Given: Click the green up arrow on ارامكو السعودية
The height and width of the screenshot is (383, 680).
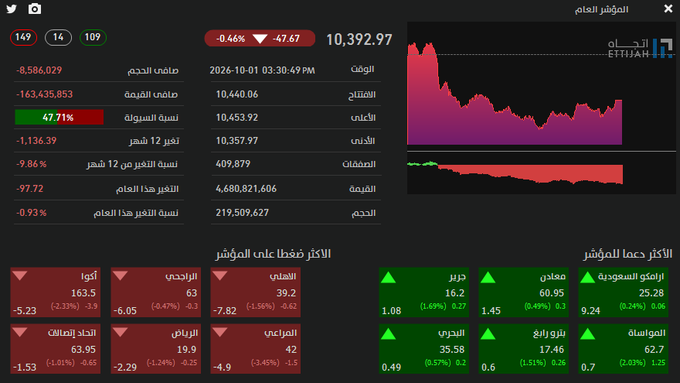Looking at the screenshot, I should click(x=588, y=277).
